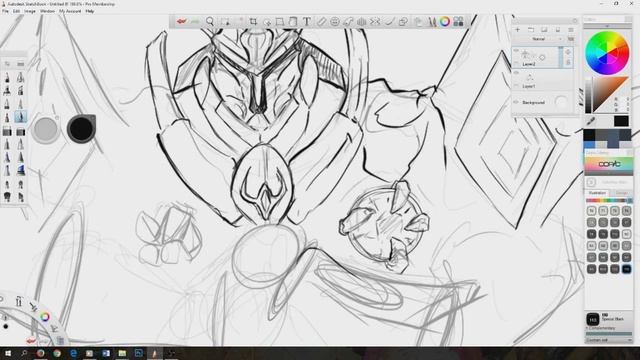Click the add group folder icon in Layers
Image resolution: width=640 pixels, height=360 pixels.
click(x=531, y=30)
